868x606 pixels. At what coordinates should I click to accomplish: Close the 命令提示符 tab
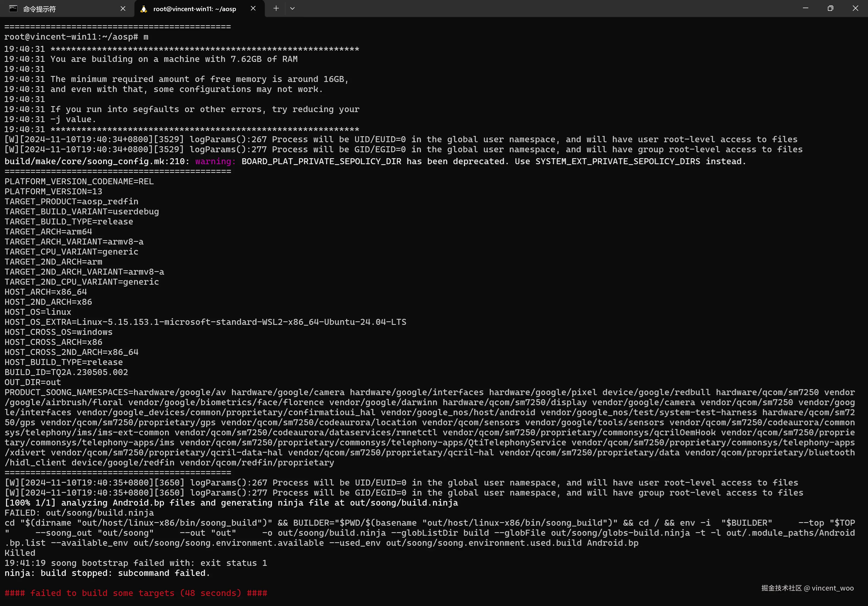click(x=123, y=8)
